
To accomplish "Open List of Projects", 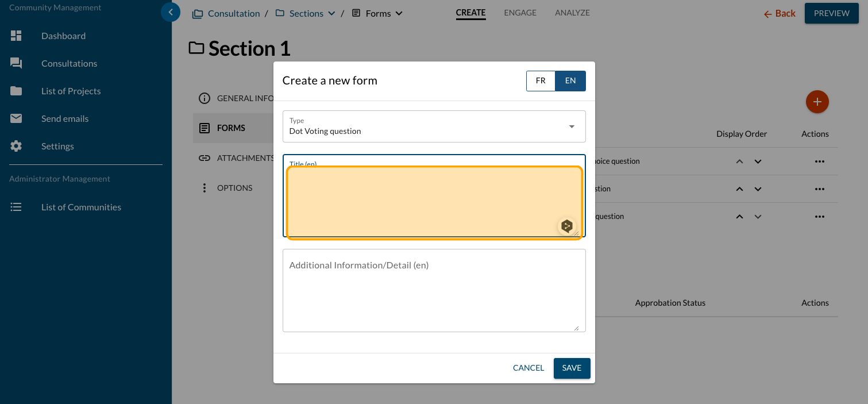I will [x=71, y=91].
